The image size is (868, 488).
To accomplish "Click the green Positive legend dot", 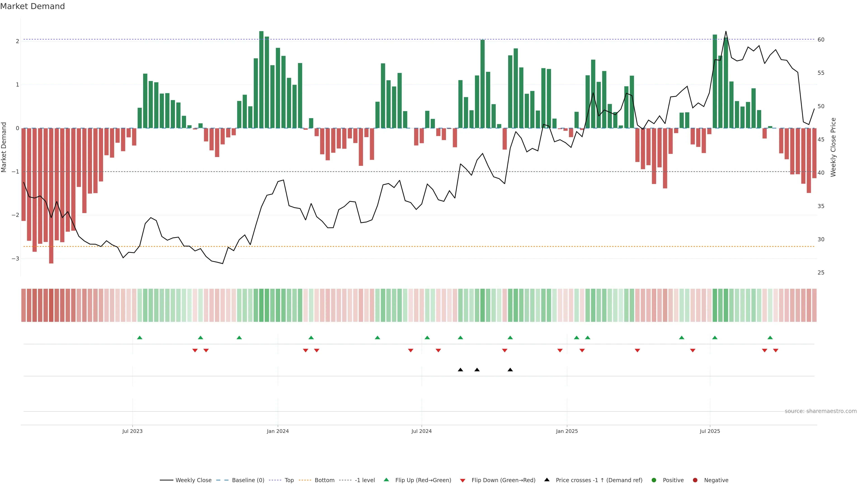I will point(654,480).
